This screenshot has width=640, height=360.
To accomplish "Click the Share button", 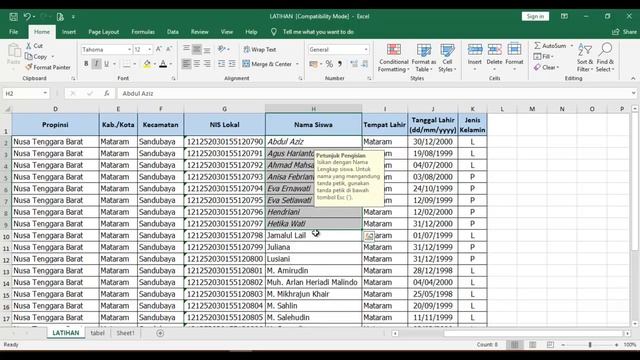I will (x=624, y=32).
